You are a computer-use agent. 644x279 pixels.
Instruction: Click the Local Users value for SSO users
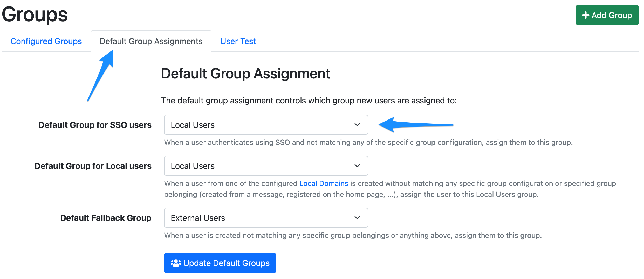pyautogui.click(x=192, y=125)
